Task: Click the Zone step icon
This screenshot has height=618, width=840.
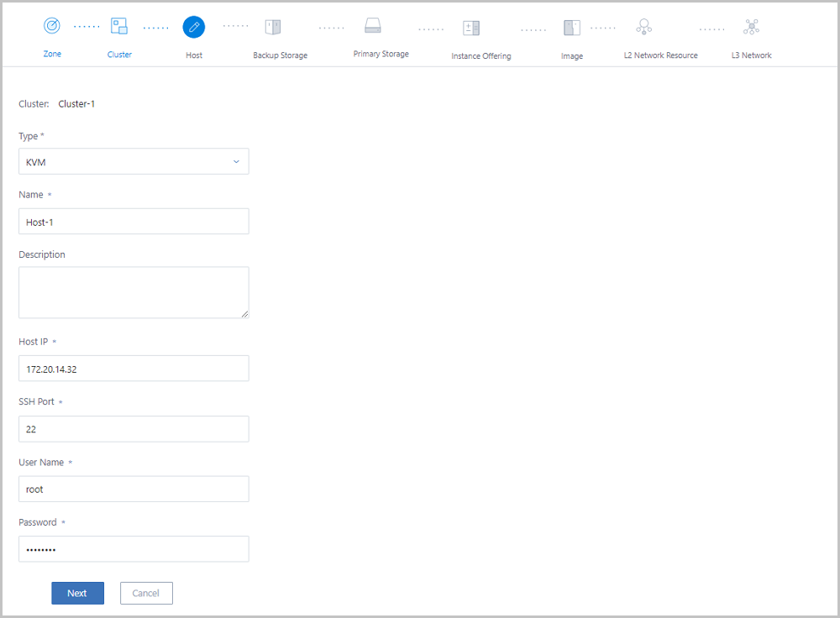Action: [x=52, y=26]
